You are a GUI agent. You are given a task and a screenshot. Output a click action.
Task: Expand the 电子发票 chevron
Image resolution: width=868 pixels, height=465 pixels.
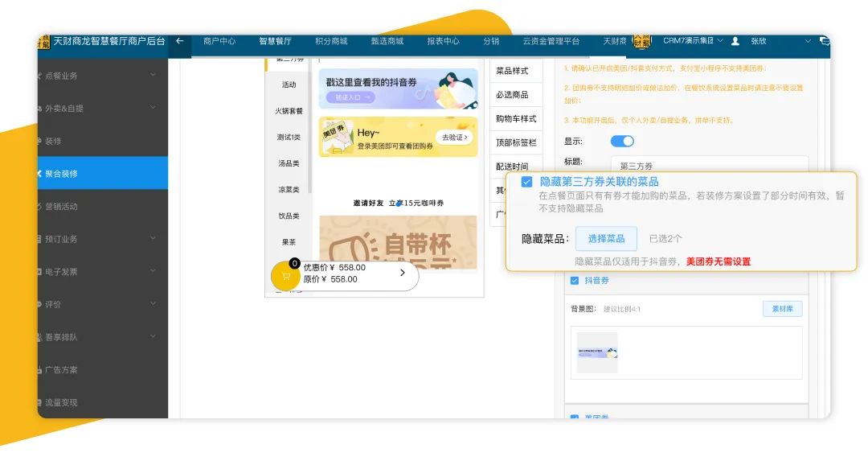coord(153,271)
